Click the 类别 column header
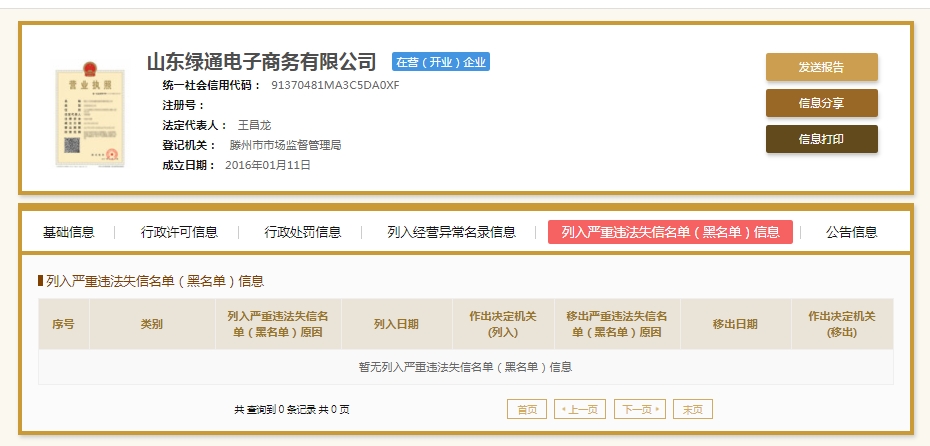 [152, 324]
